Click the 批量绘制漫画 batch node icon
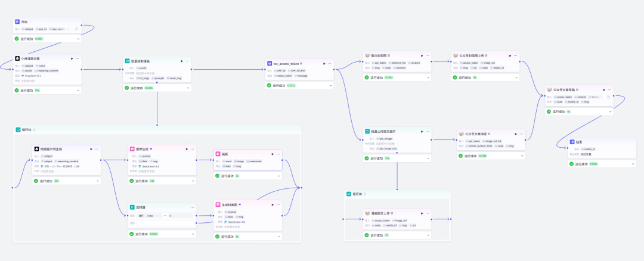 coord(128,61)
